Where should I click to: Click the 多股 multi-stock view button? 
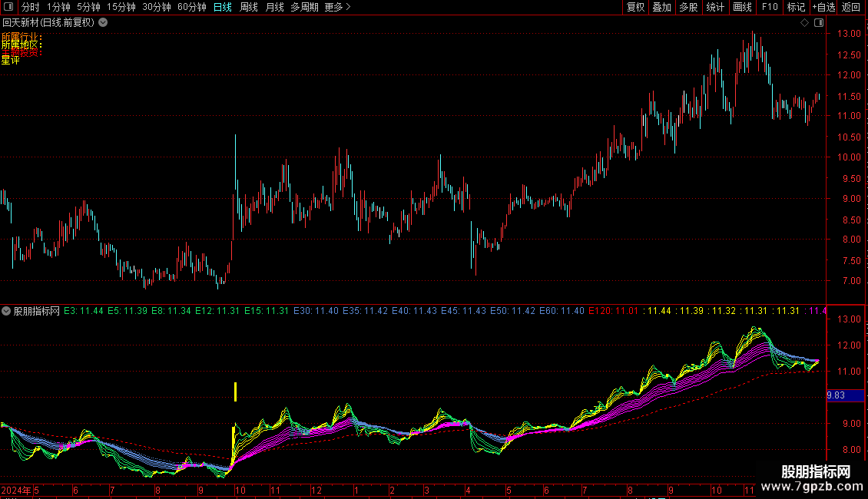[x=688, y=7]
